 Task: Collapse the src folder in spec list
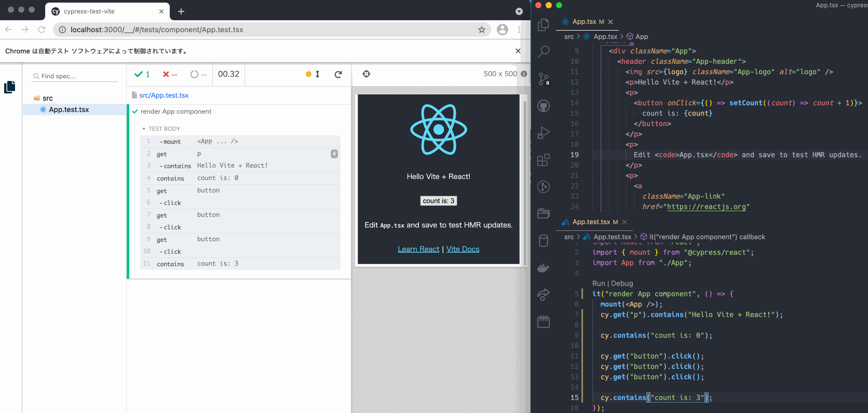[44, 98]
